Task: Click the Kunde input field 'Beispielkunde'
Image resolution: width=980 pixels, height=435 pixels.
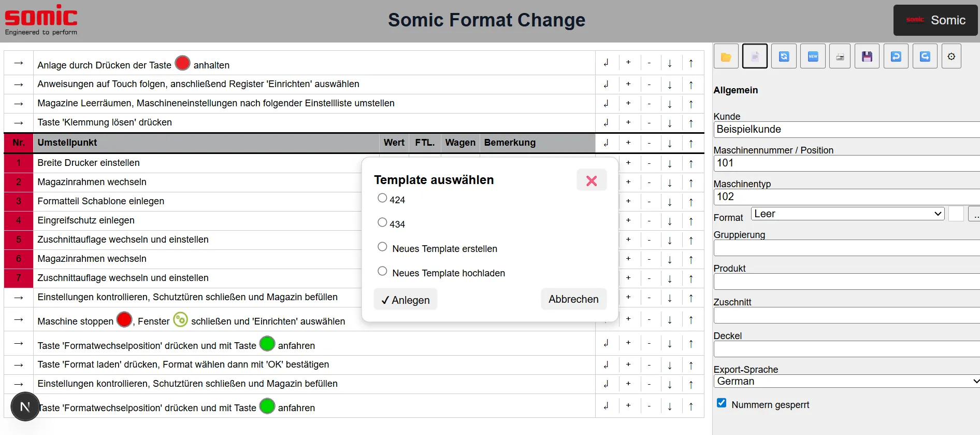Action: coord(847,129)
